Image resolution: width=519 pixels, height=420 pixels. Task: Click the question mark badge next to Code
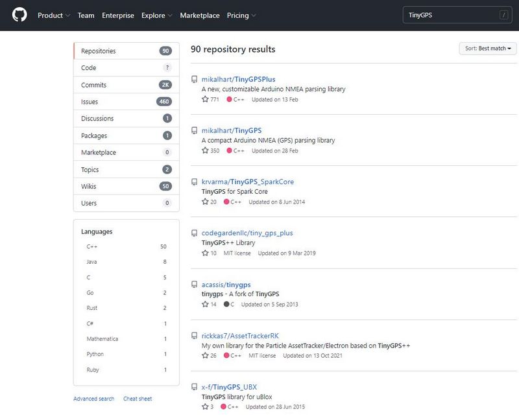point(167,68)
